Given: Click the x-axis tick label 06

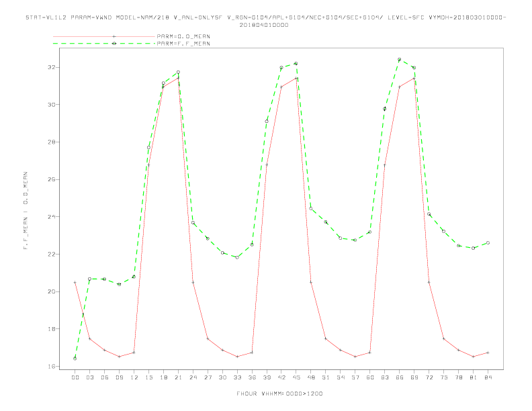Looking at the screenshot, I should tap(105, 377).
